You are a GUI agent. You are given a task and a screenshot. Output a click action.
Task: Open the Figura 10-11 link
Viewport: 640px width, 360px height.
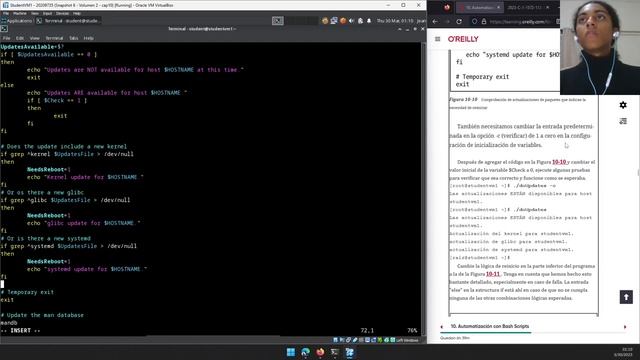pyautogui.click(x=493, y=274)
